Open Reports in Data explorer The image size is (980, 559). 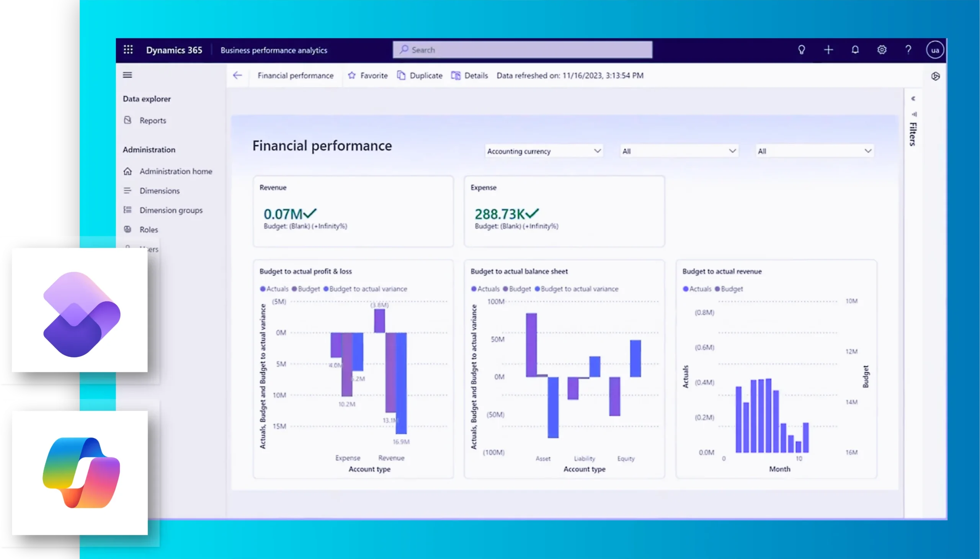pyautogui.click(x=152, y=121)
